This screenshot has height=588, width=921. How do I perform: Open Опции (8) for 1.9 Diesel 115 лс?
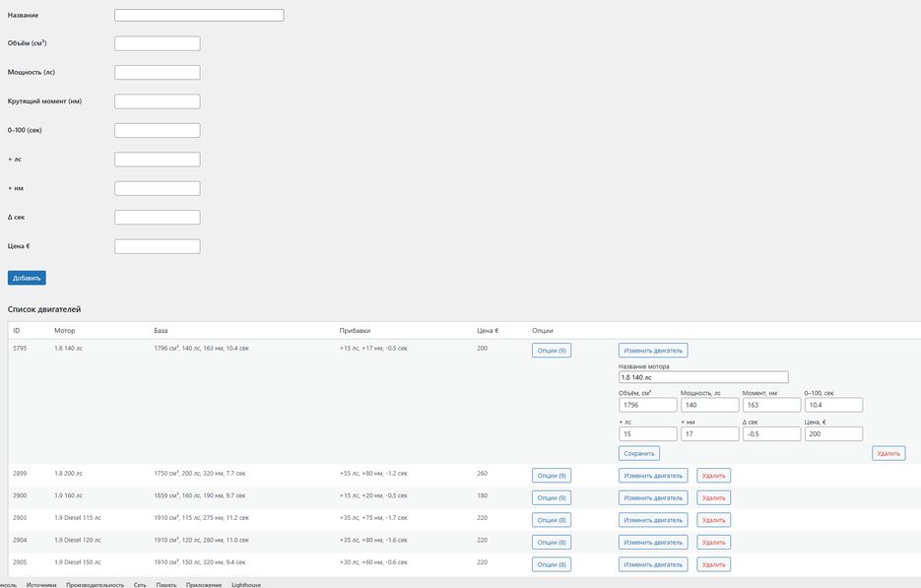point(551,520)
